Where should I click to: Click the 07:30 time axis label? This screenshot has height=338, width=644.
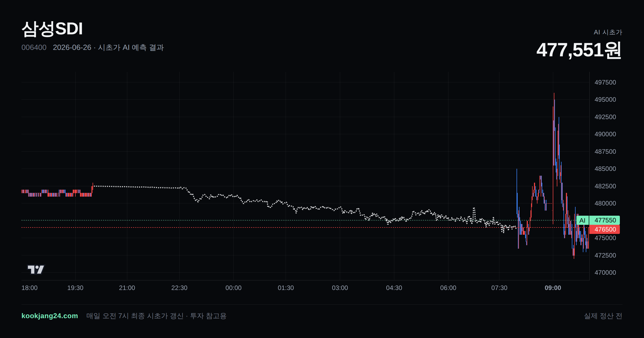point(499,288)
